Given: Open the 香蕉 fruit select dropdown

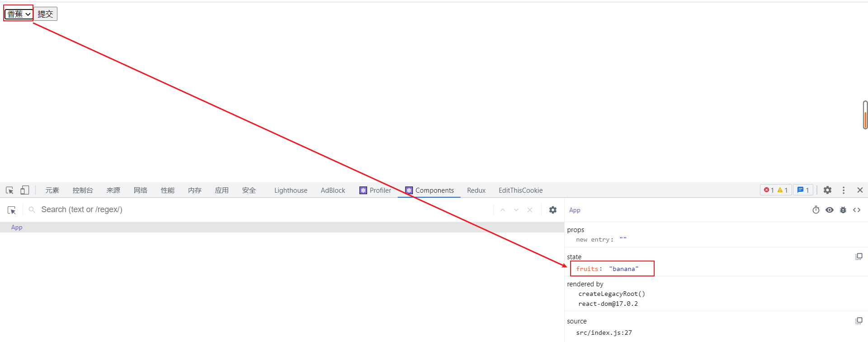Looking at the screenshot, I should point(19,14).
